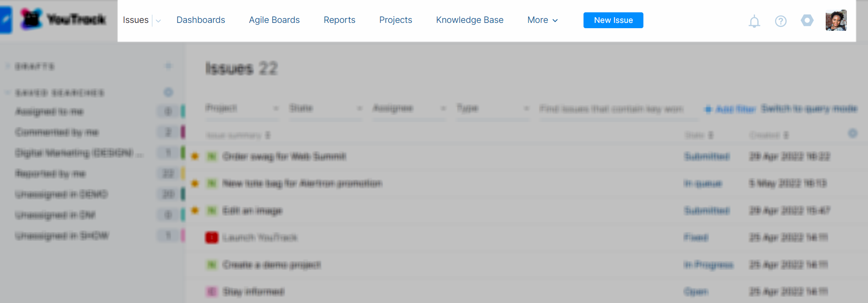Open the issue list settings gear
Screen dimensions: 868x303
click(x=853, y=133)
